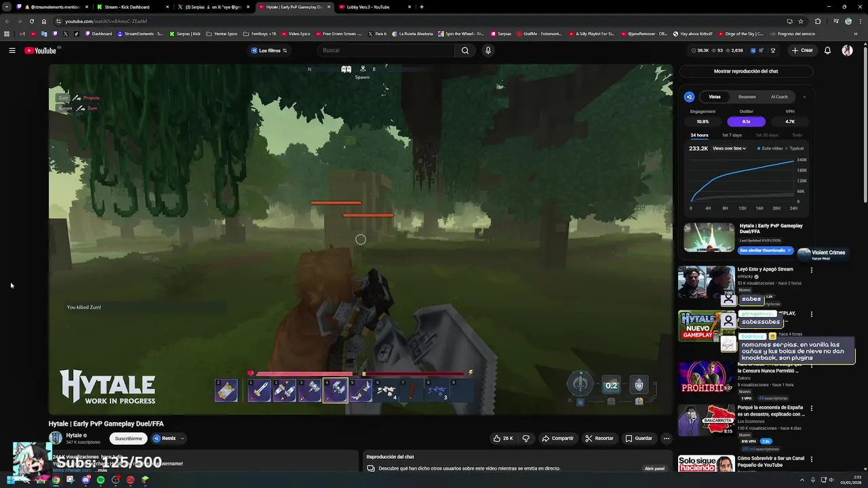Image resolution: width=868 pixels, height=488 pixels.
Task: Click Mostrar reproducción del chat
Action: (x=746, y=71)
